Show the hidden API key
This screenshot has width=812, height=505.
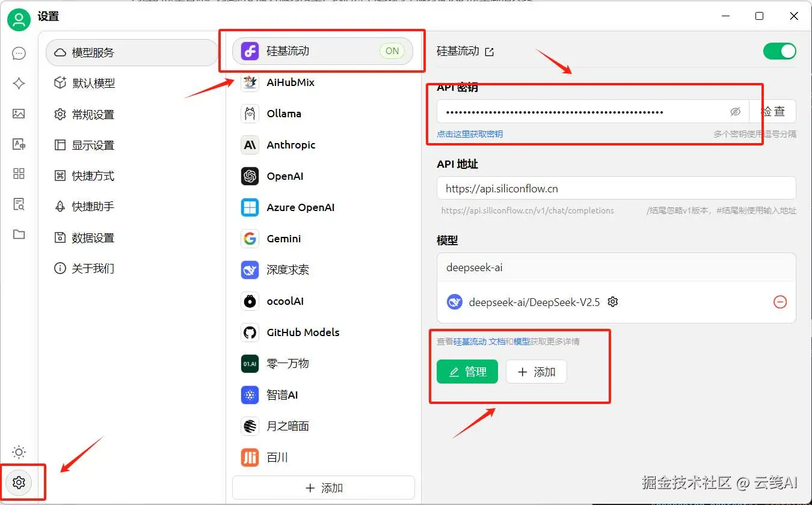(735, 112)
